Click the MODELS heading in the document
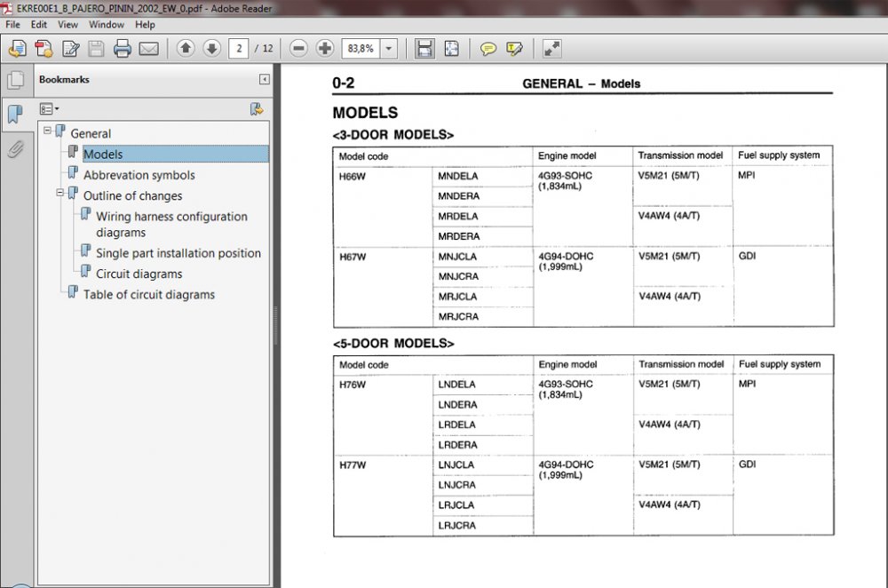 tap(365, 113)
